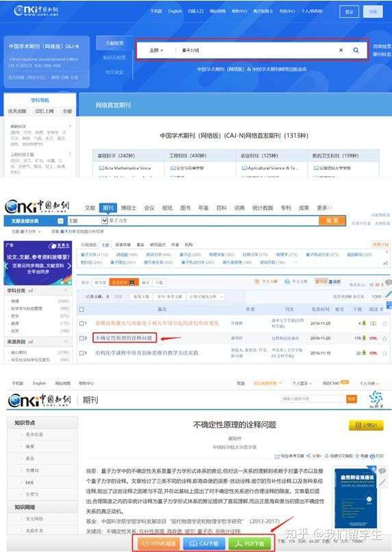Click the magnifier search icon in top search box
The image size is (392, 552).
(x=356, y=51)
